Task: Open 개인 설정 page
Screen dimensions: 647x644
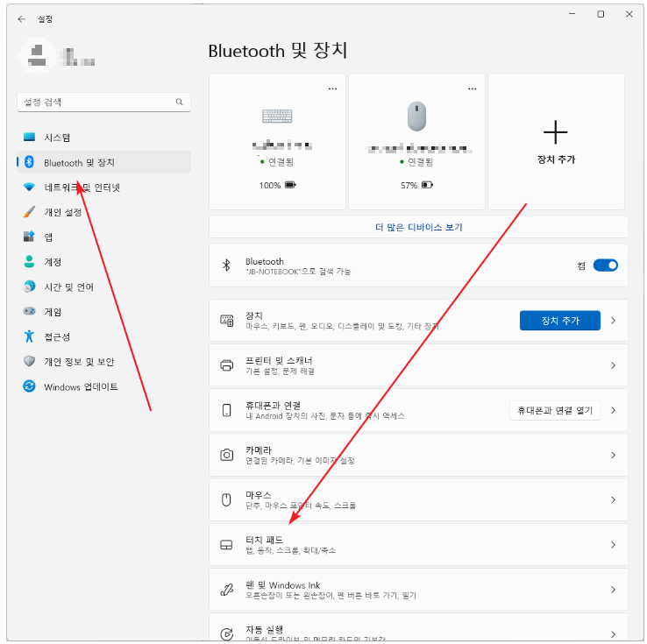Action: 103,212
